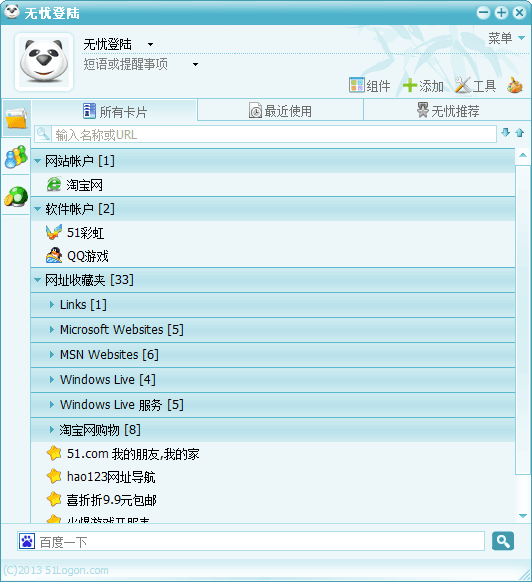Screen dimensions: 532x582
Task: Click the 输入名称或URL filter field
Action: click(x=274, y=134)
